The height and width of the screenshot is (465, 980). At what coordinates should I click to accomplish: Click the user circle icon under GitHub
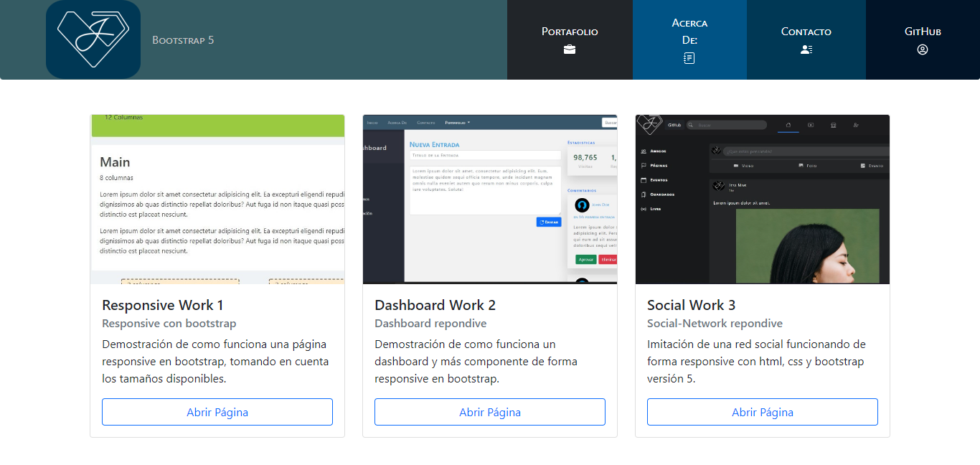[x=923, y=50]
